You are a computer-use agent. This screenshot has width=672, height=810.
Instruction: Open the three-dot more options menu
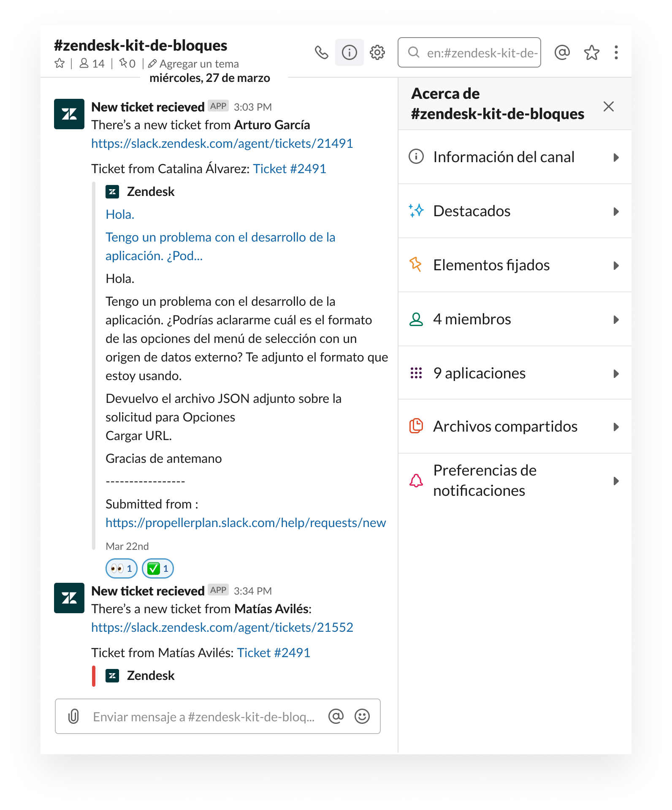(616, 52)
